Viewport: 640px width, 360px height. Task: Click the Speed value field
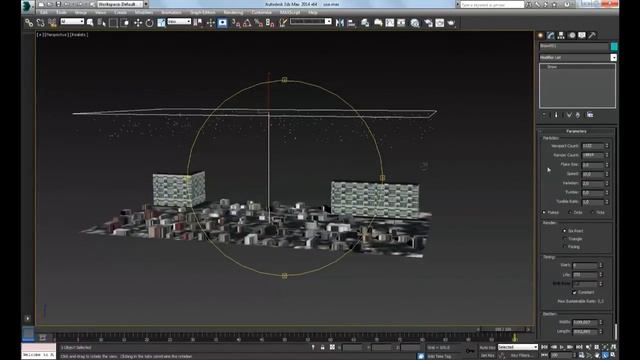pyautogui.click(x=593, y=174)
